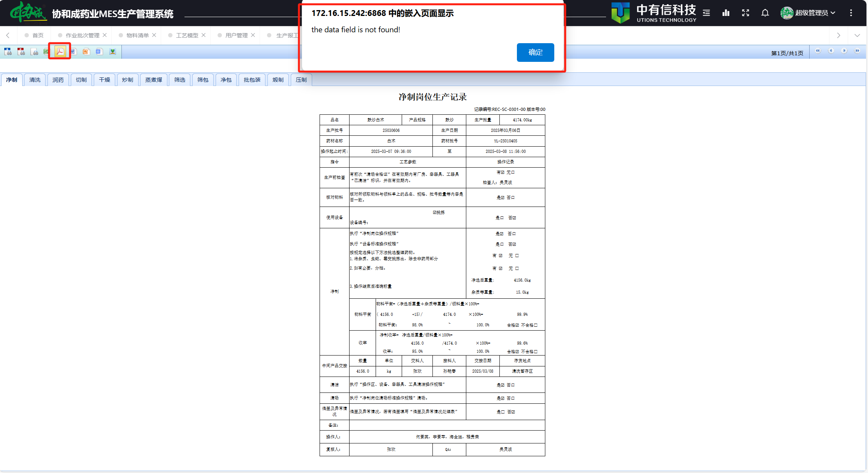The image size is (868, 473).
Task: Select the 蒸煮焯 tab
Action: coord(153,80)
